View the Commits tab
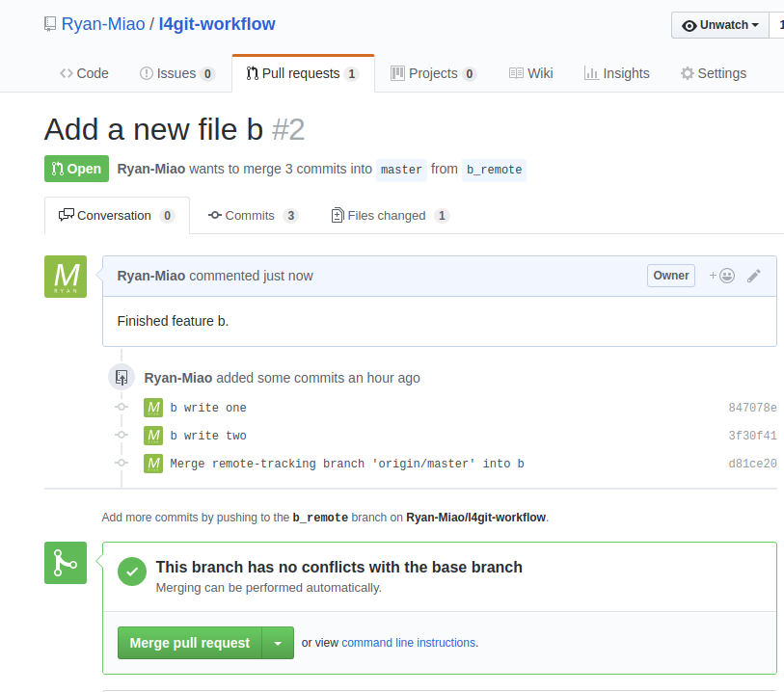This screenshot has width=784, height=692. point(253,215)
